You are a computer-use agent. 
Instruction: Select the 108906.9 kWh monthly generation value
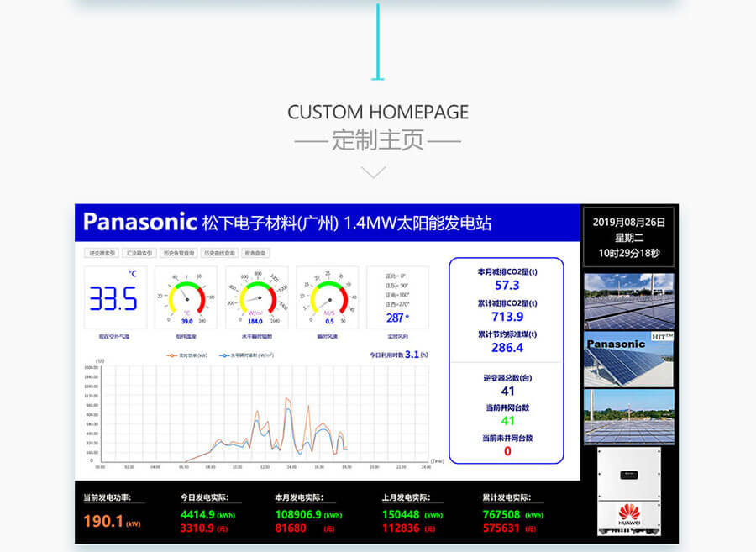(308, 514)
